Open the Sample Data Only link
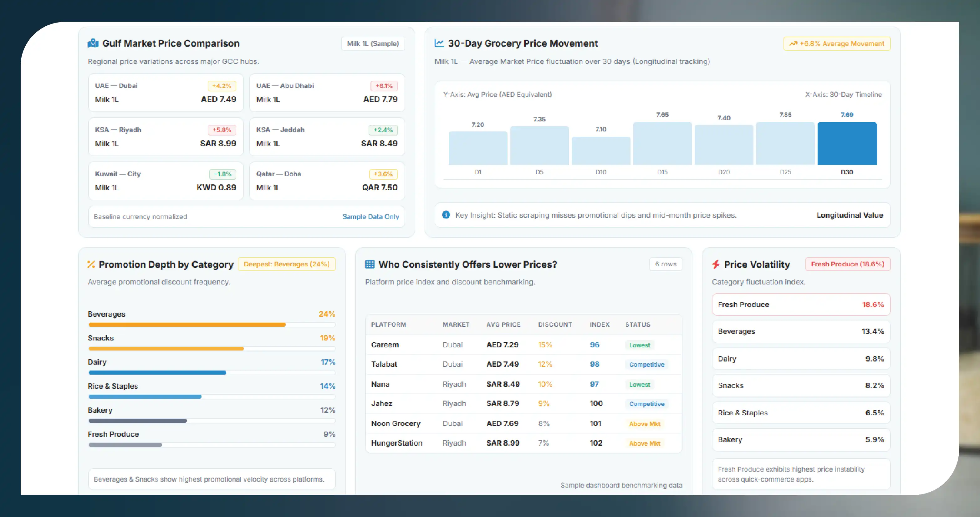Screen dimensions: 980x517 370,217
